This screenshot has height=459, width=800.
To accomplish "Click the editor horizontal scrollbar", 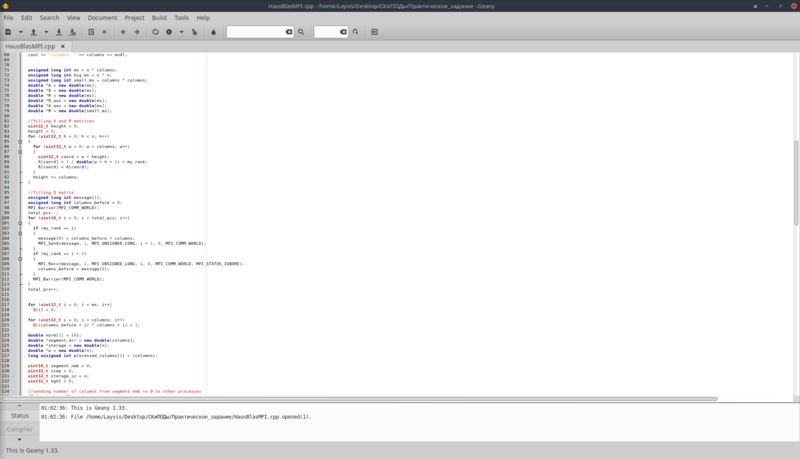I will pyautogui.click(x=360, y=399).
